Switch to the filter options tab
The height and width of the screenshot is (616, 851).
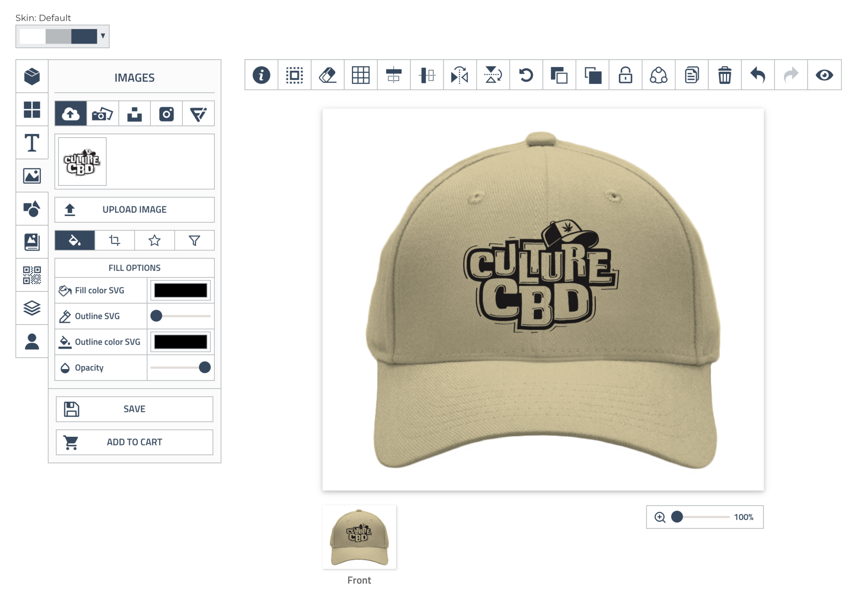(x=194, y=240)
